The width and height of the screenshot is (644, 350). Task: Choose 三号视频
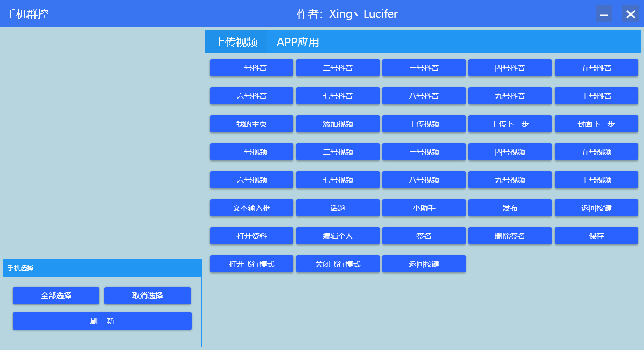[424, 152]
